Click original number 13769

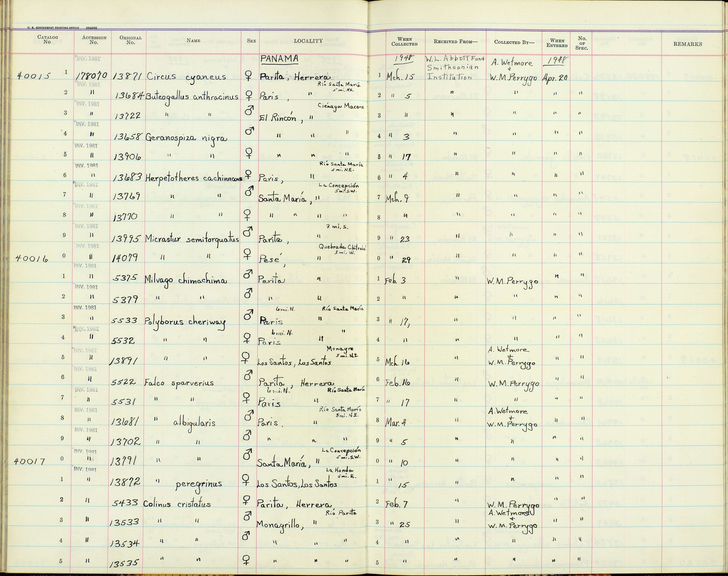[x=127, y=197]
